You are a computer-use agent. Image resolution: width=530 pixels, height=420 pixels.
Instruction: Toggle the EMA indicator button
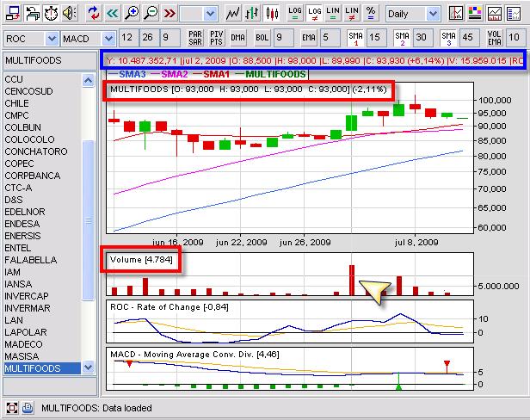(x=308, y=38)
